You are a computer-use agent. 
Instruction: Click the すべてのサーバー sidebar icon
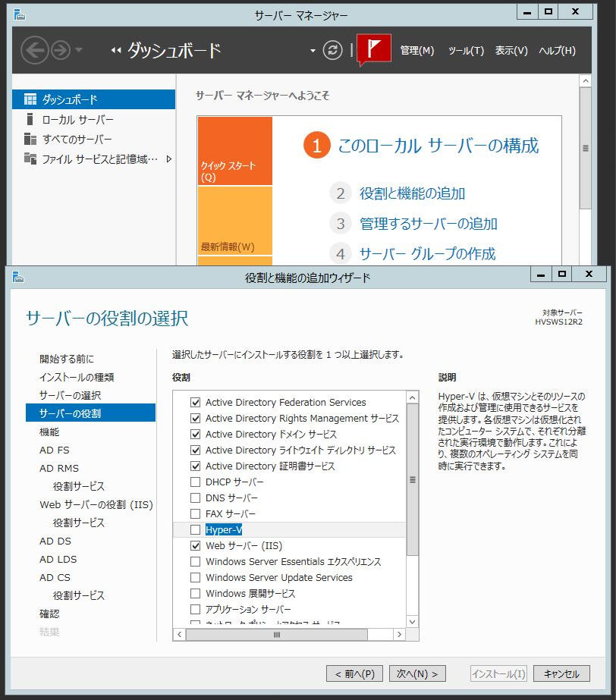point(30,139)
